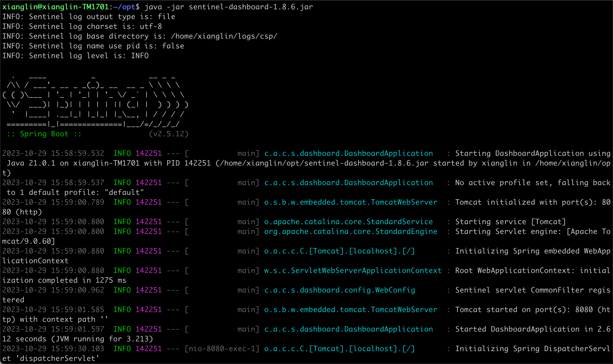Image resolution: width=613 pixels, height=364 pixels.
Task: Click the timestamp '2023-10-29 15:59:01.585'
Action: click(x=53, y=310)
